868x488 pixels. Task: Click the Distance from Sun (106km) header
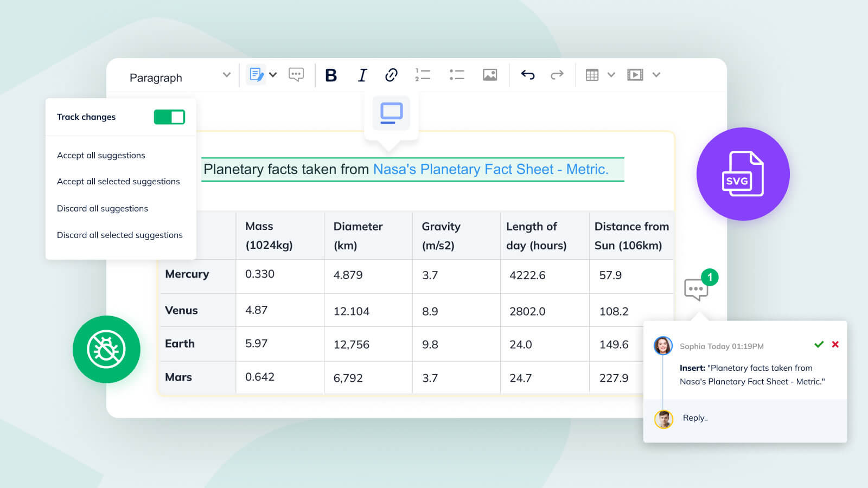[x=631, y=236]
